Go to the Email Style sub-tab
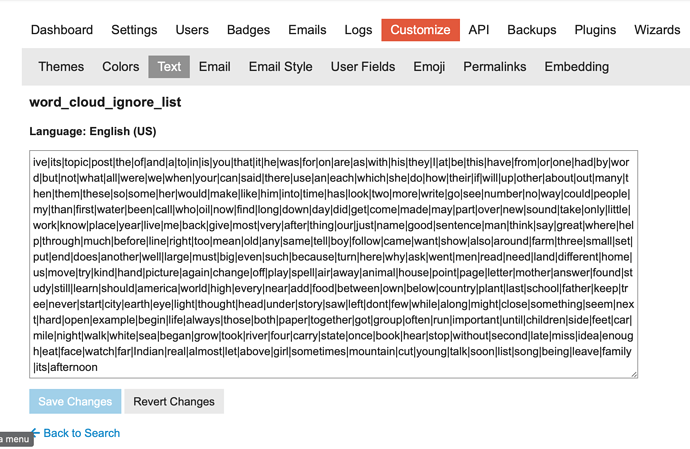The width and height of the screenshot is (690, 449). click(x=280, y=66)
